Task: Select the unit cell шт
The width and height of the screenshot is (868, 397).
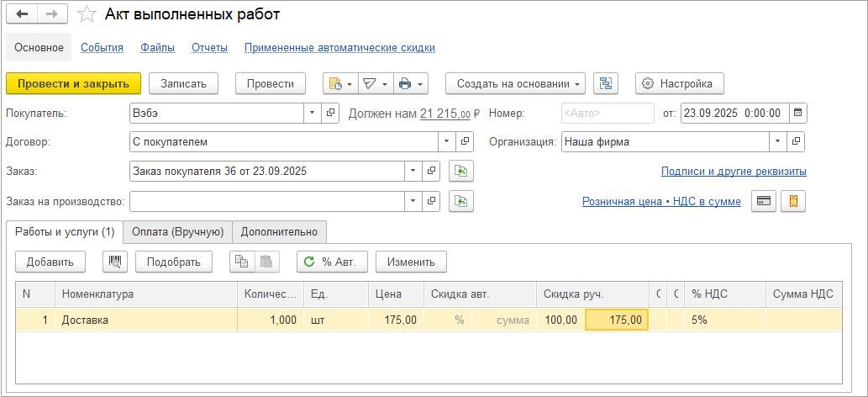Action: (x=336, y=320)
